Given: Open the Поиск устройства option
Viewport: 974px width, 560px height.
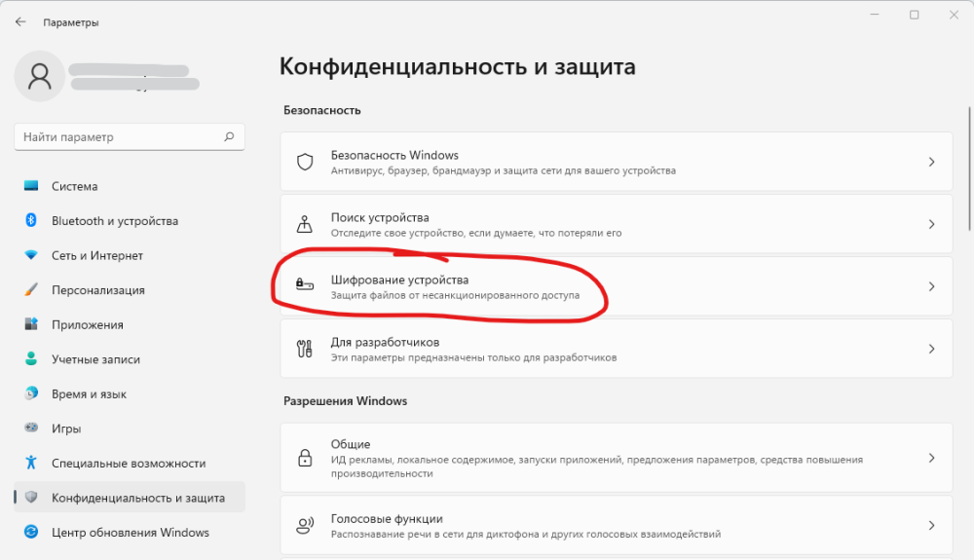Looking at the screenshot, I should 617,224.
